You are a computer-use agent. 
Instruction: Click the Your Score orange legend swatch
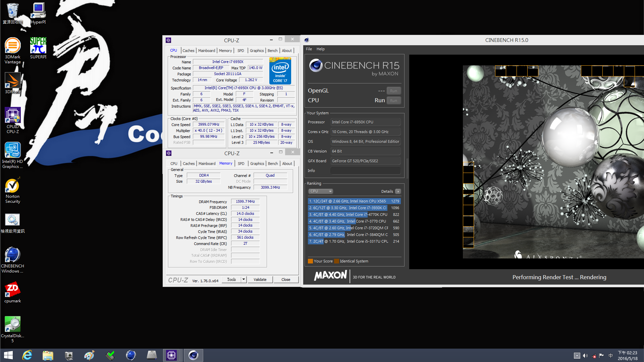[310, 261]
